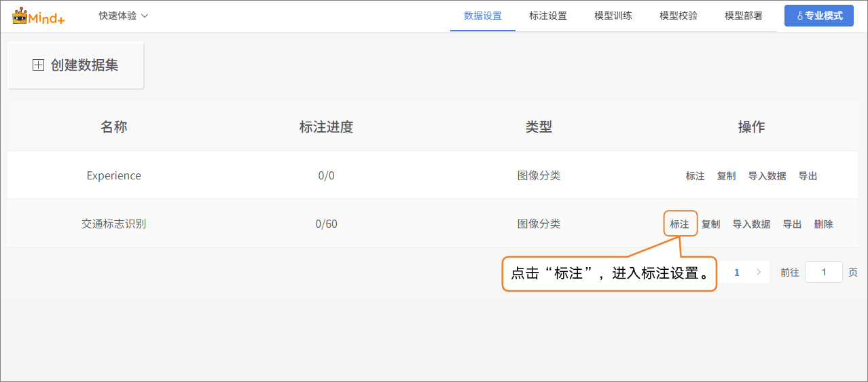Click 标注 for the Experience dataset
This screenshot has height=382, width=868.
coord(695,176)
